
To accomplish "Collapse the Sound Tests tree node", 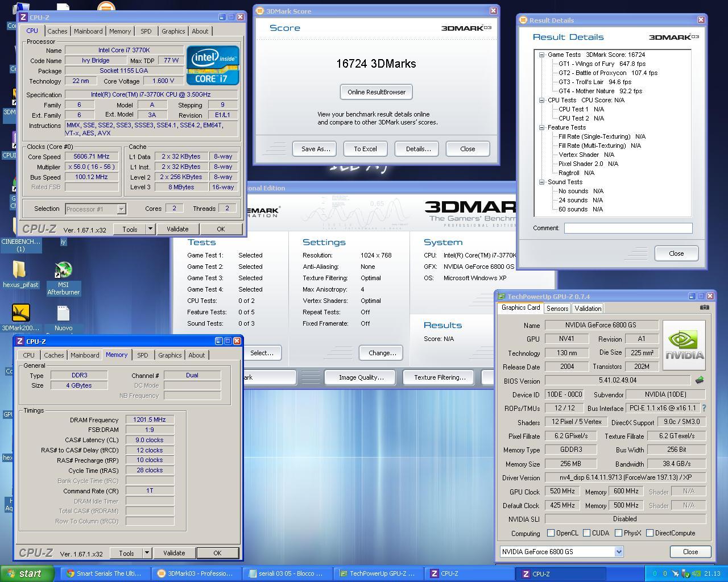I will point(541,182).
